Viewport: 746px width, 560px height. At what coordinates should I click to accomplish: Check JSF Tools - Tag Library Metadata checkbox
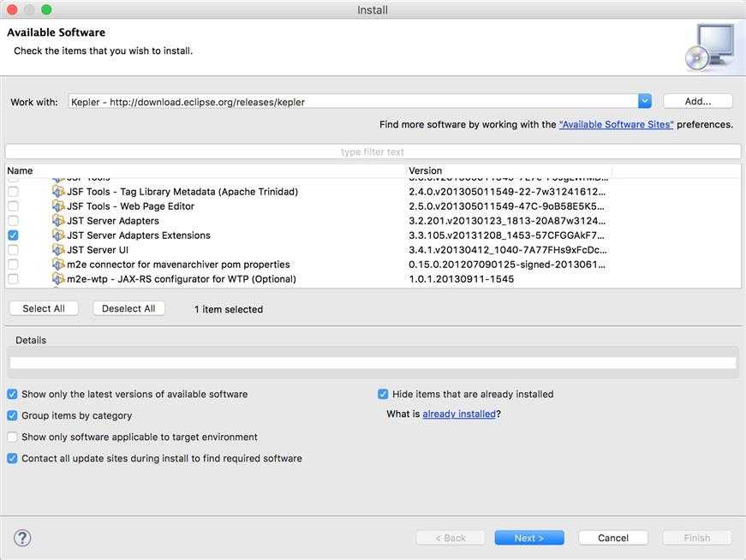click(x=14, y=192)
